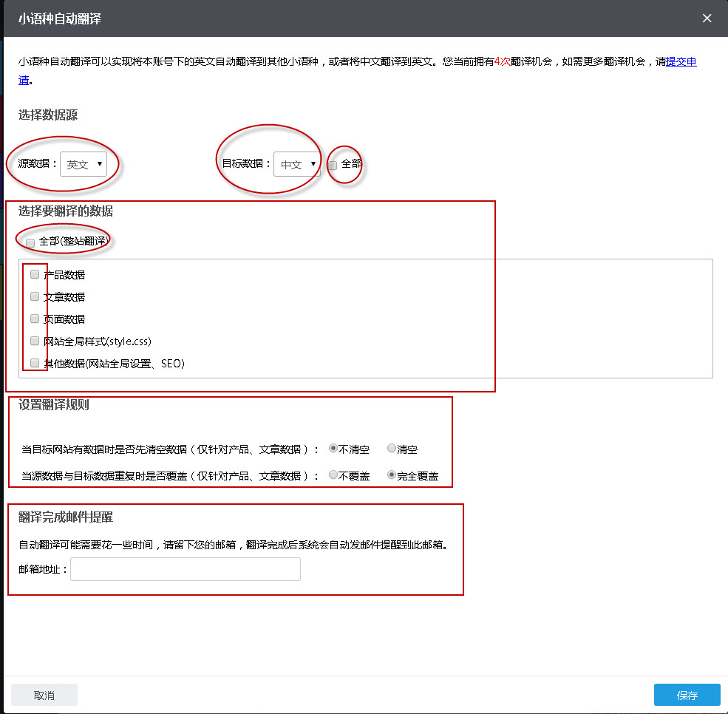
Task: Click the down arrow on the 中文 combo box
Action: [x=313, y=164]
